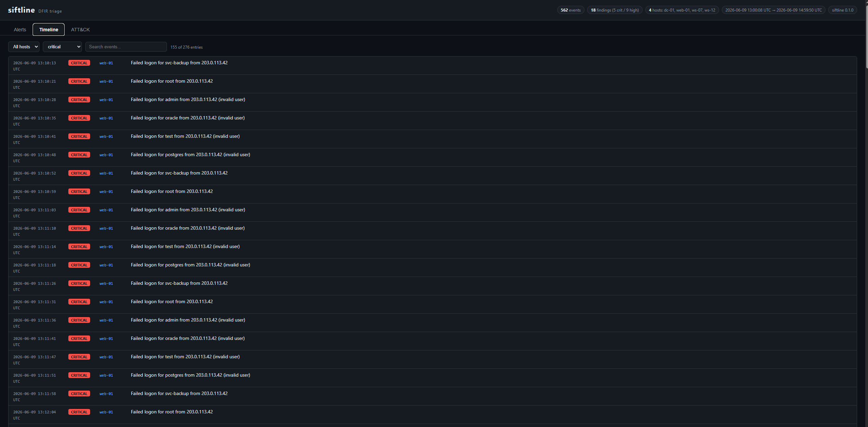This screenshot has width=868, height=427.
Task: Click web-01 host link in 13:10:48 row
Action: click(106, 155)
